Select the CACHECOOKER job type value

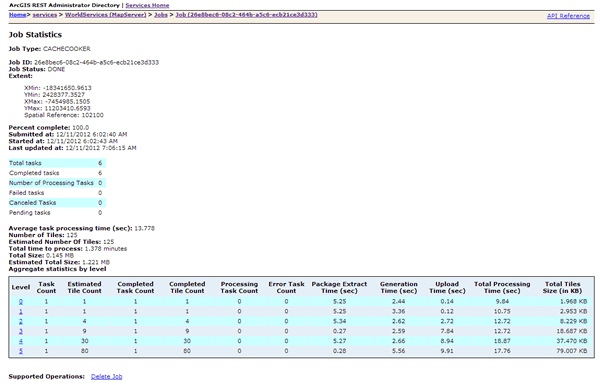(67, 49)
